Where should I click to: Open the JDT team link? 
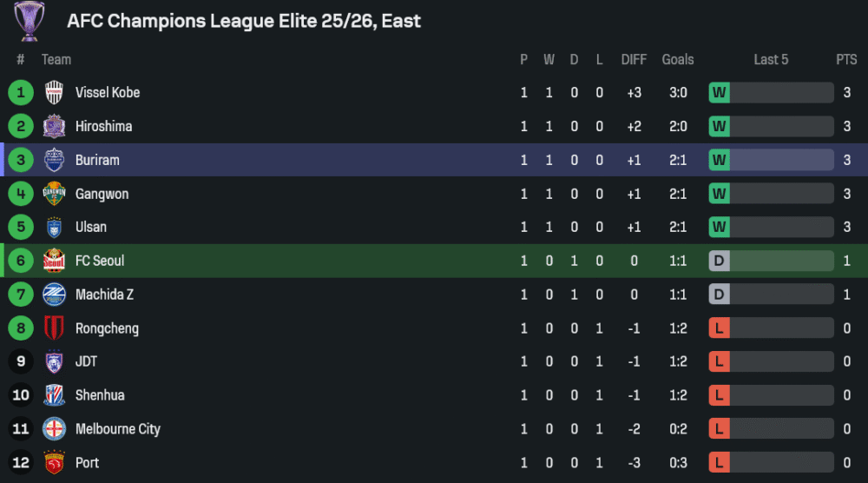86,361
